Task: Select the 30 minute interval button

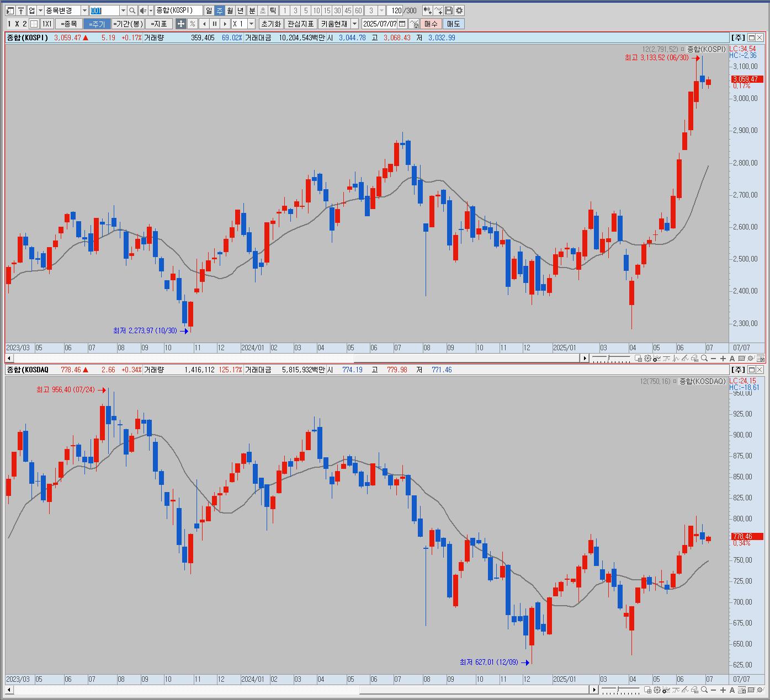Action: point(337,10)
